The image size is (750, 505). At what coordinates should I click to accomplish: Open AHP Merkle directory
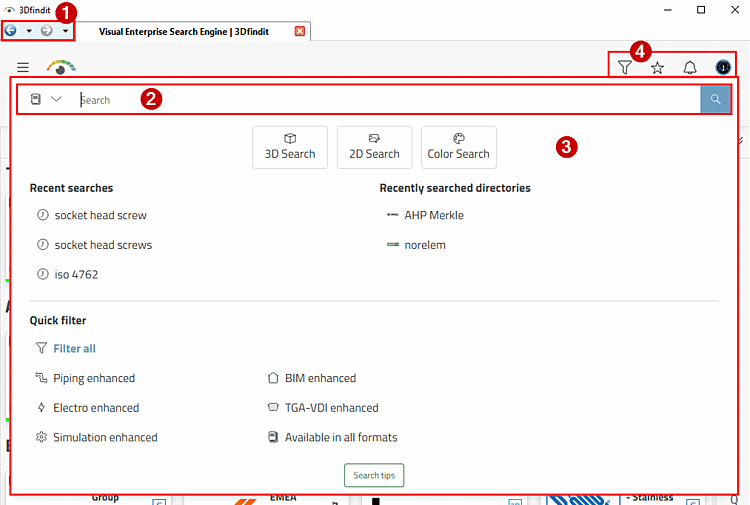point(434,215)
